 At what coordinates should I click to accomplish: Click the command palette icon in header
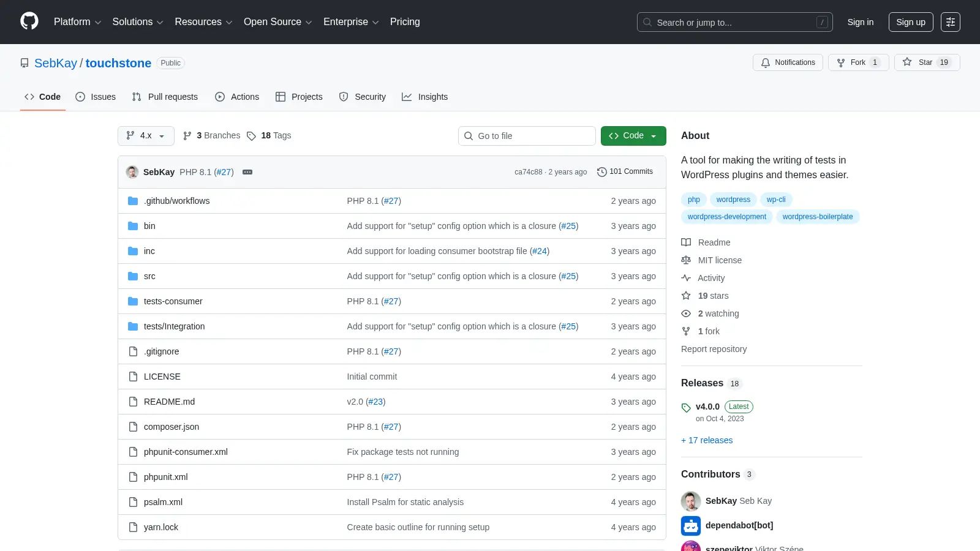(951, 22)
